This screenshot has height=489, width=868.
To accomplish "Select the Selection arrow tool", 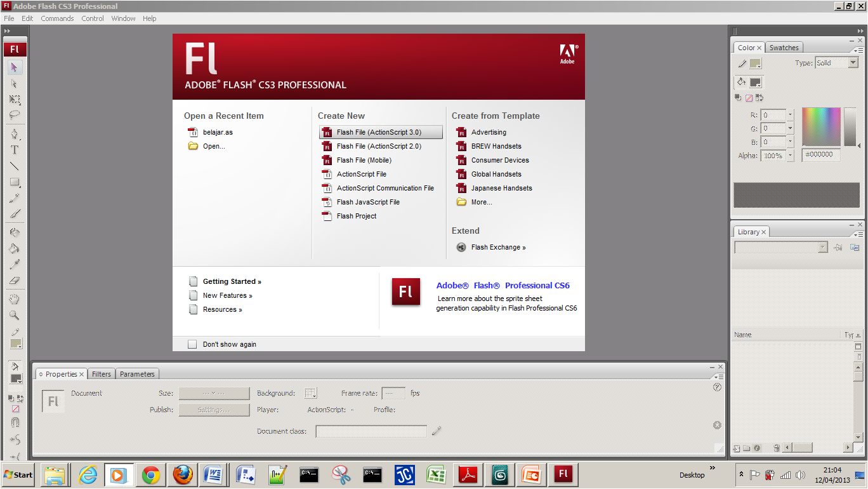I will 15,67.
